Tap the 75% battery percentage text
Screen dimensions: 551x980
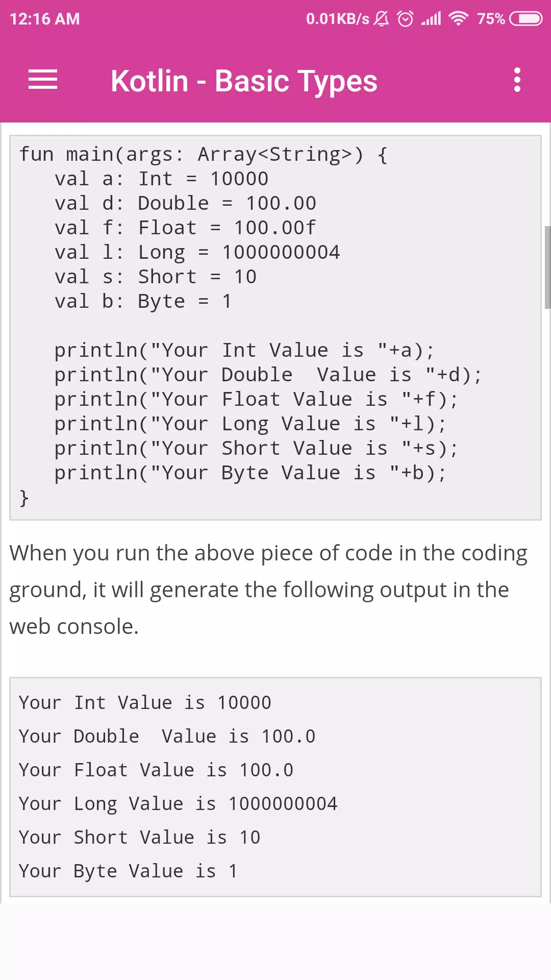coord(491,19)
